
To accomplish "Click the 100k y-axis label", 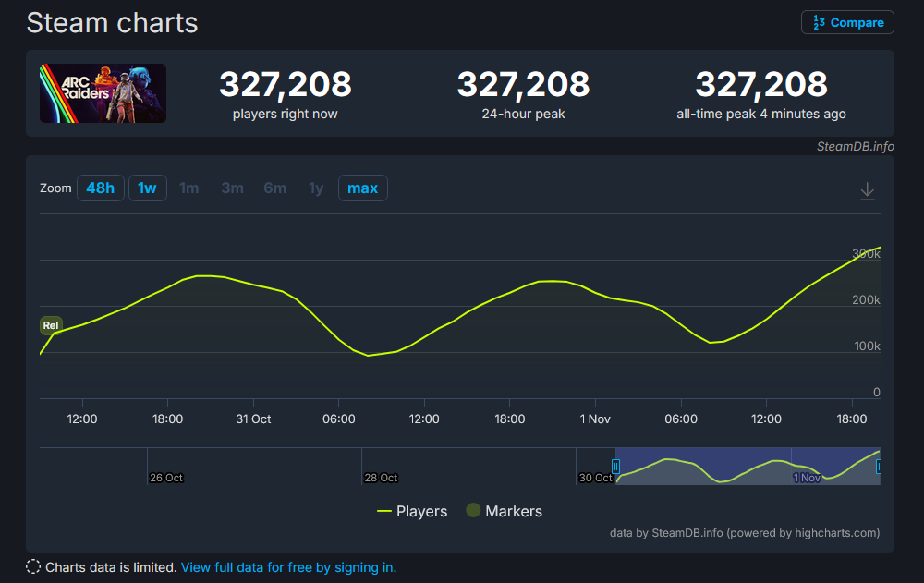I will (x=868, y=346).
